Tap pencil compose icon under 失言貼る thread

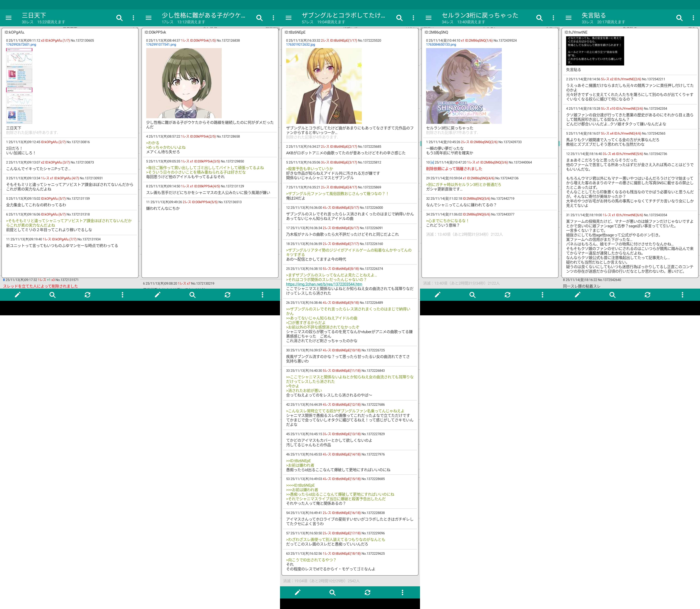point(577,295)
